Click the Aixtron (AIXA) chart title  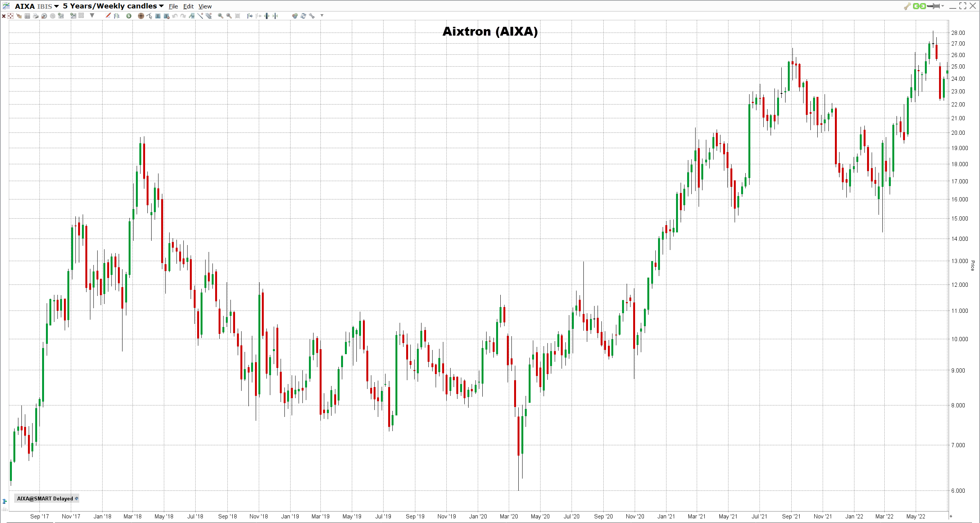click(x=490, y=31)
